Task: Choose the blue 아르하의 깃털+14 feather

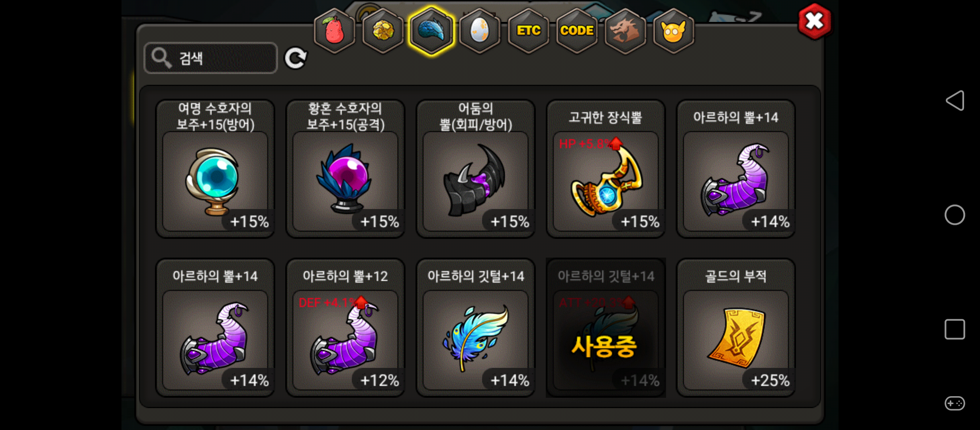Action: (476, 328)
